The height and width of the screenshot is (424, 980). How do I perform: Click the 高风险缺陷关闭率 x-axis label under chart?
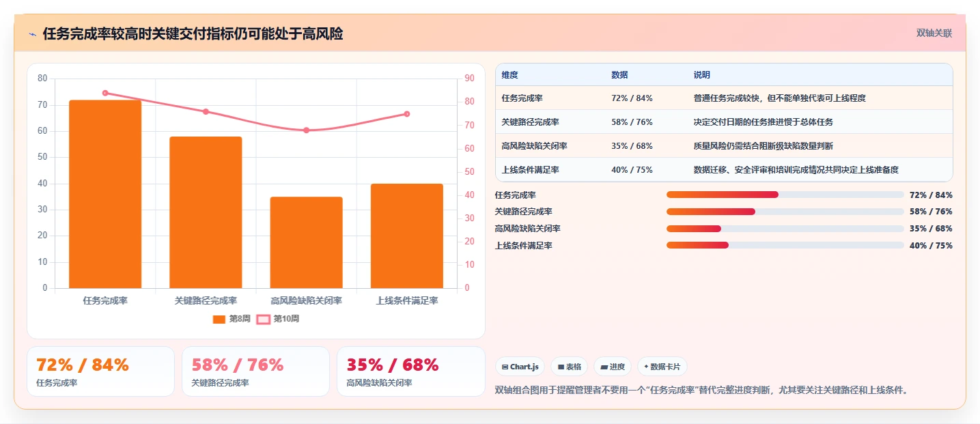306,300
